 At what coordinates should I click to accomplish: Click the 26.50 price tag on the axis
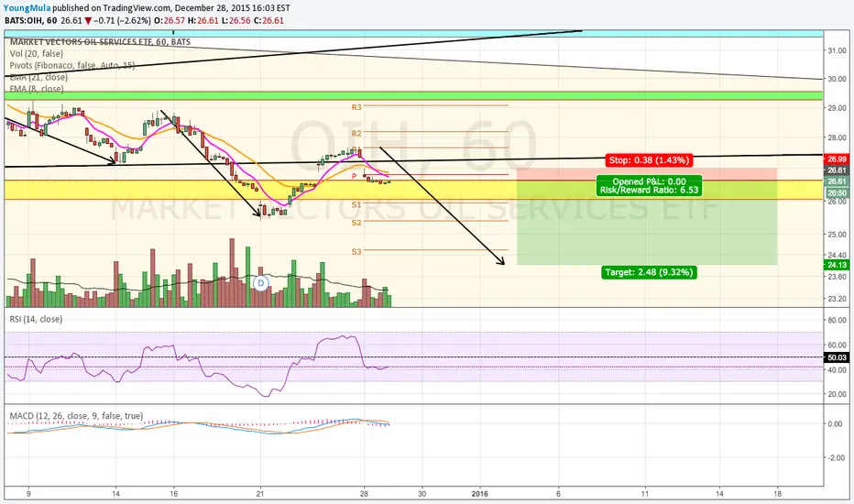838,192
